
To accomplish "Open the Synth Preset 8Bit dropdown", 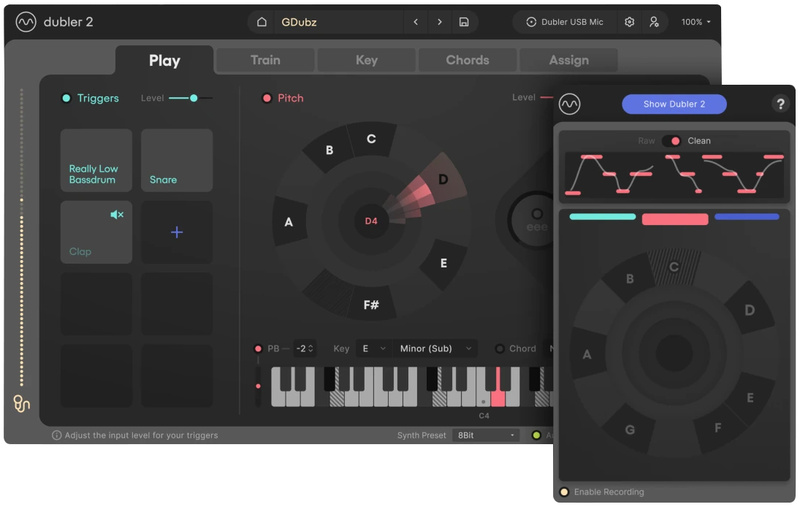I will pos(486,435).
